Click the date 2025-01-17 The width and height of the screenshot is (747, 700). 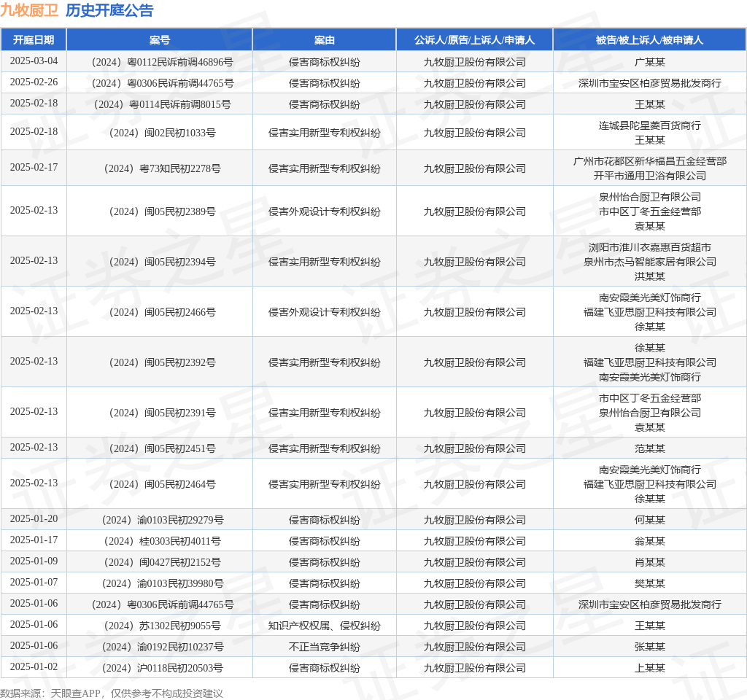tap(34, 540)
